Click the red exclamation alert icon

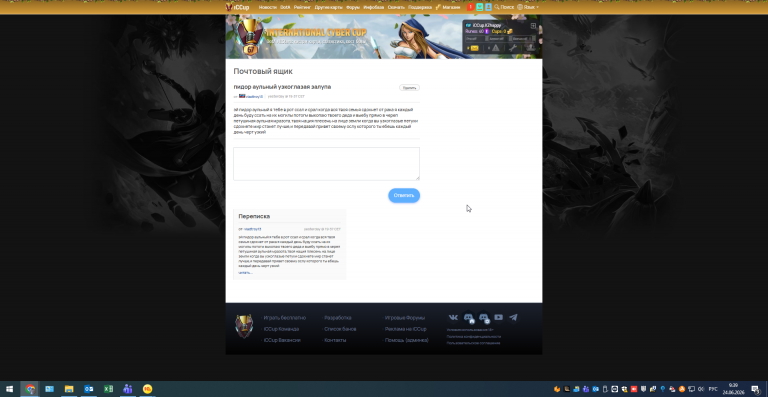[x=470, y=7]
